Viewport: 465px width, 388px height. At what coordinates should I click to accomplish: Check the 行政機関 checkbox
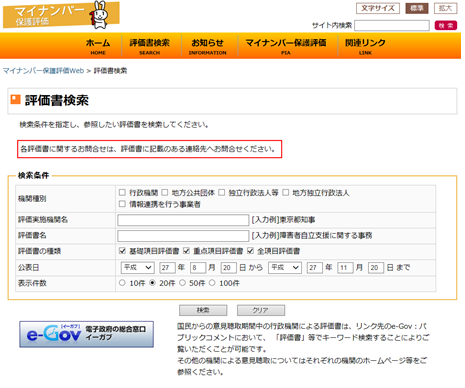[x=122, y=192]
